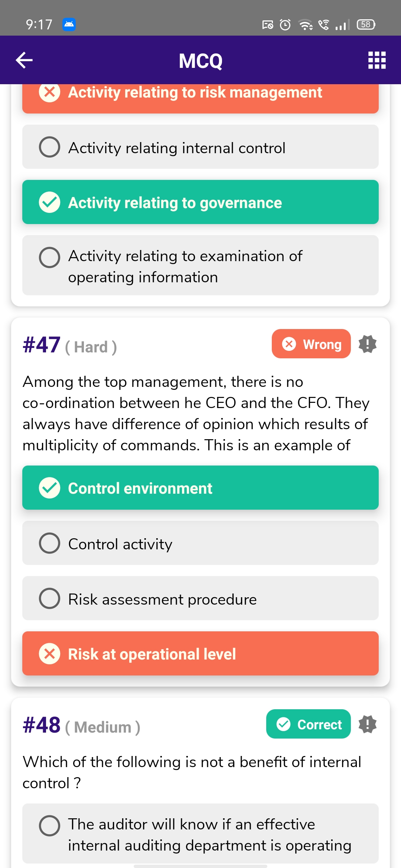401x868 pixels.
Task: Tap the back arrow in header
Action: tap(25, 60)
